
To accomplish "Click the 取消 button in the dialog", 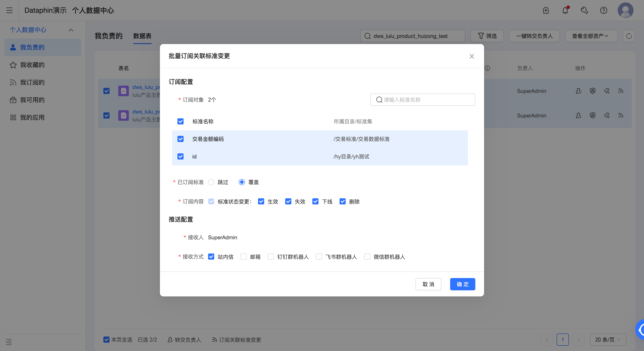I will click(428, 284).
